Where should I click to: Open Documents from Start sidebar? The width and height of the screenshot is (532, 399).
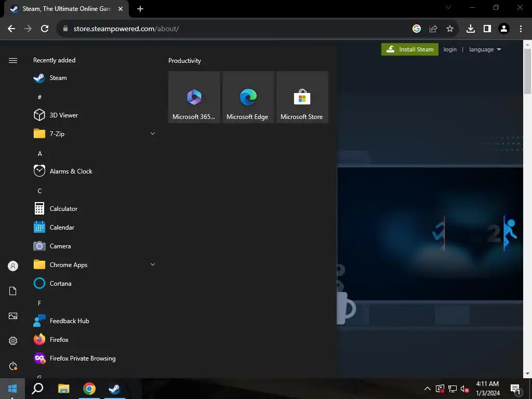point(13,291)
